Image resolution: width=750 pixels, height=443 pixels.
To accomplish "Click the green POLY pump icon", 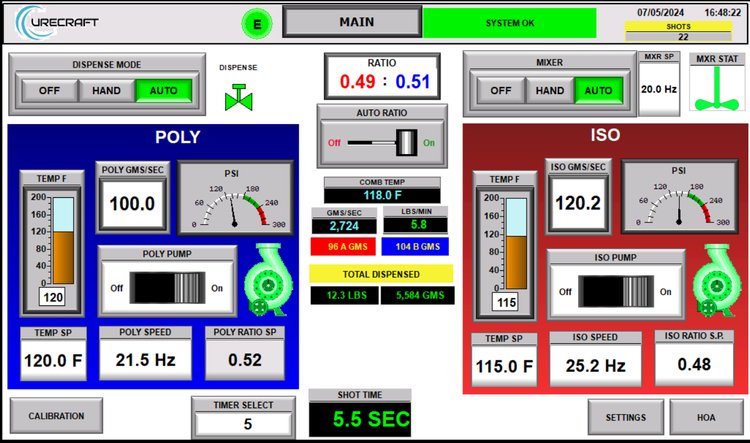I will click(x=268, y=279).
